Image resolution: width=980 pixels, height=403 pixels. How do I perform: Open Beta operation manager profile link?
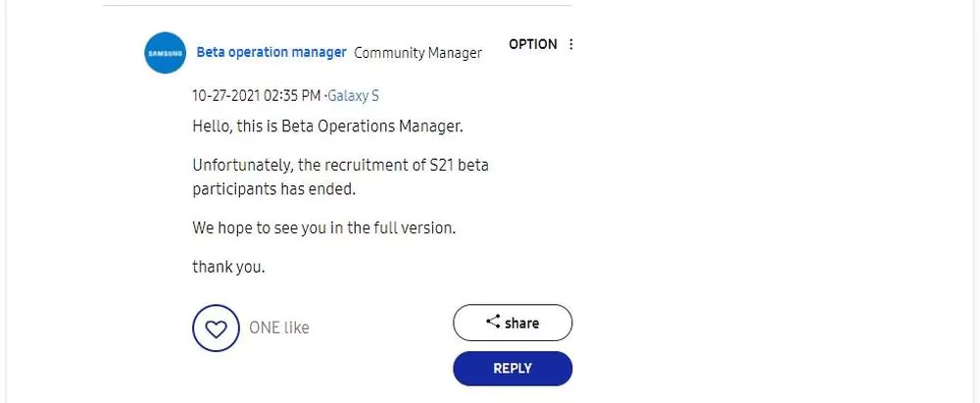[271, 53]
